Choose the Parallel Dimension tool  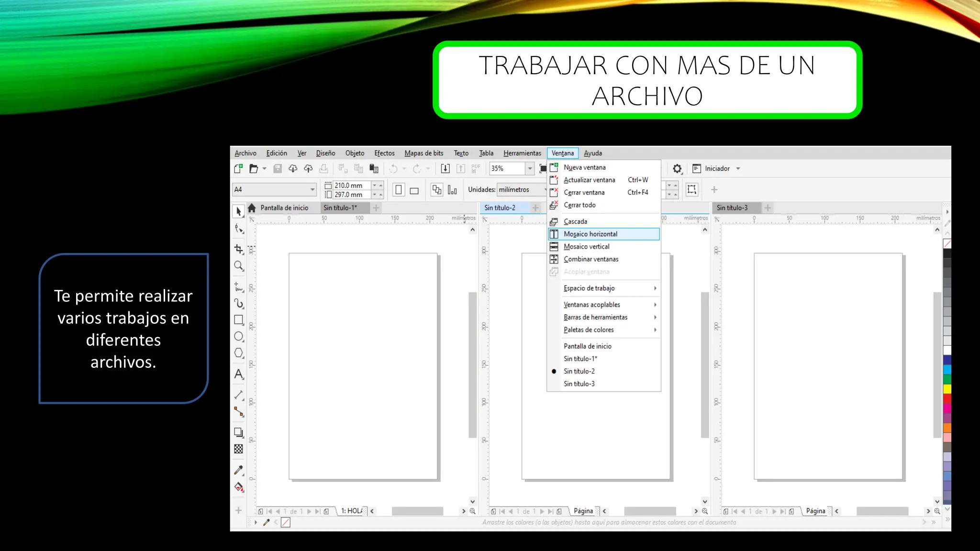click(239, 395)
